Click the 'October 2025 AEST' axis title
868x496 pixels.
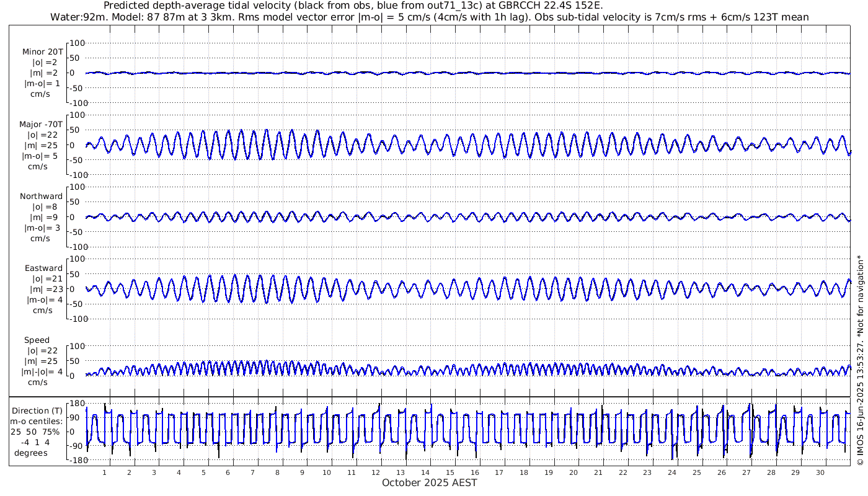coord(430,482)
